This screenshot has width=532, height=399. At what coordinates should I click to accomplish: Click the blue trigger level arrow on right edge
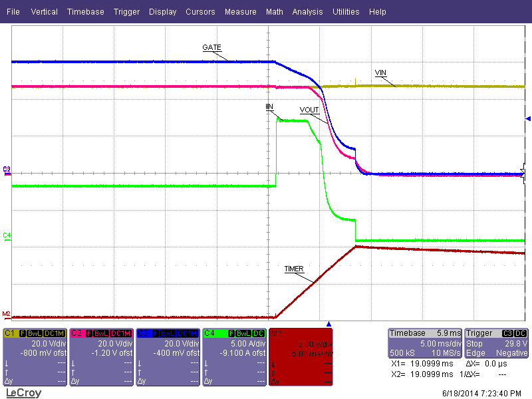528,118
